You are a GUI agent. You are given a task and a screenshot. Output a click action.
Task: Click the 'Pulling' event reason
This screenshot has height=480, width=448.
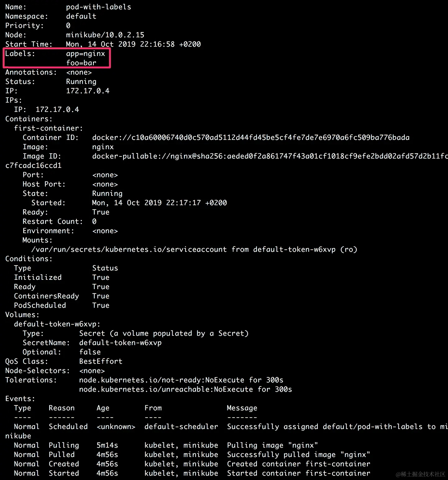(x=64, y=445)
